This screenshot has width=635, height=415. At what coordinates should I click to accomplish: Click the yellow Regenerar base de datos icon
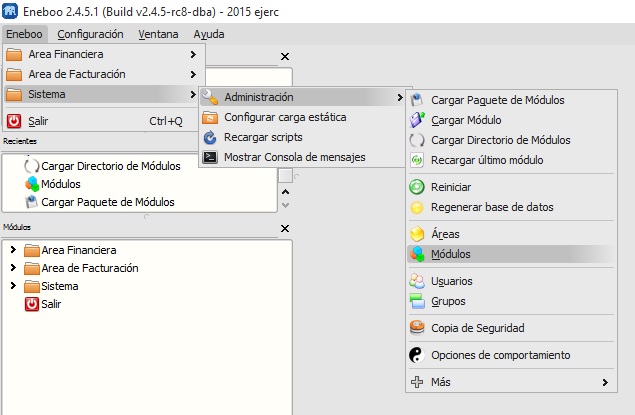click(x=417, y=207)
